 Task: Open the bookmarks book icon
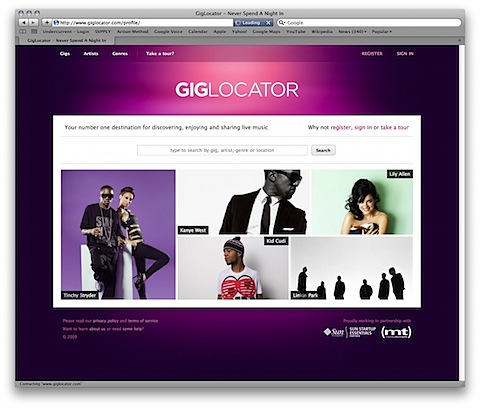click(23, 32)
